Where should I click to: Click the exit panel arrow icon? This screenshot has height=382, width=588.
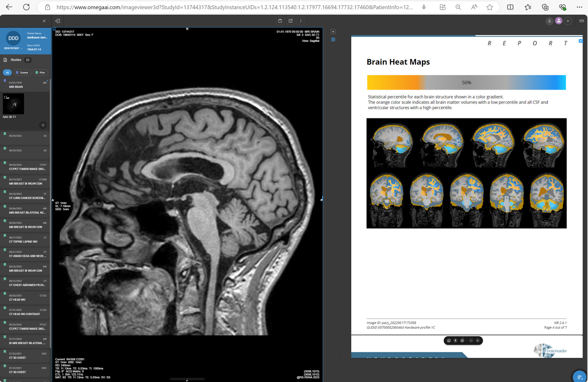(x=58, y=21)
